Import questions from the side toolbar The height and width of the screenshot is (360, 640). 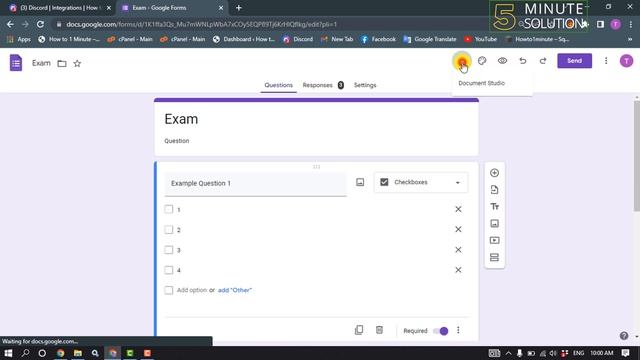click(494, 190)
